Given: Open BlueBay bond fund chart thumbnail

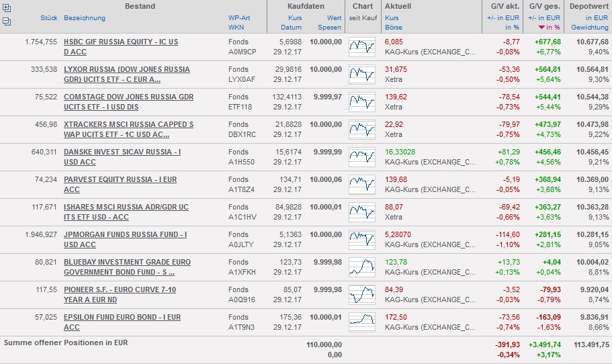Looking at the screenshot, I should point(362,267).
